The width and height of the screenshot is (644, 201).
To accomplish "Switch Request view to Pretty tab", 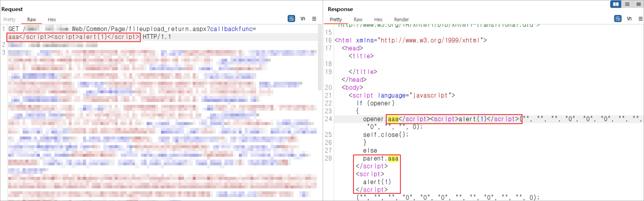I will tap(9, 20).
